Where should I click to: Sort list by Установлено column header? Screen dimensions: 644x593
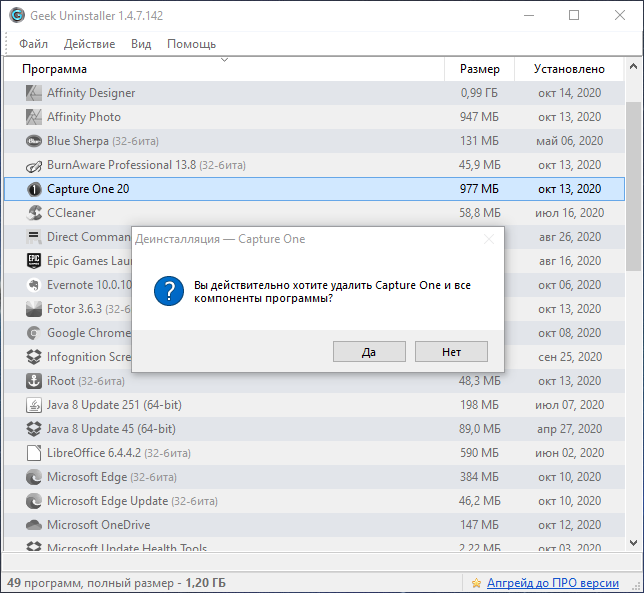tap(569, 69)
